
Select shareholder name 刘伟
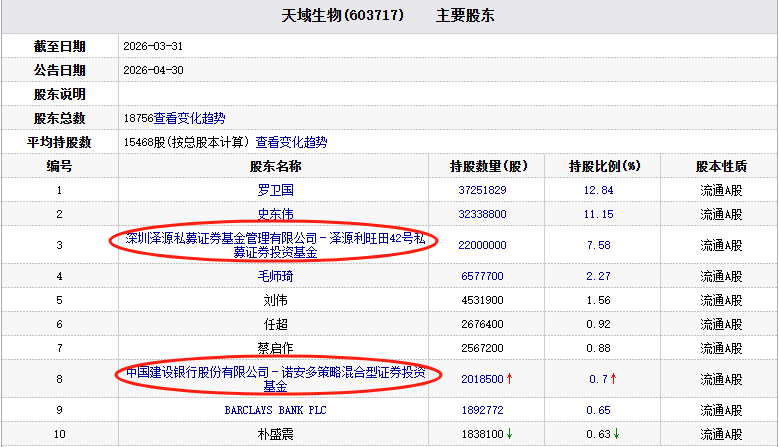pos(275,300)
